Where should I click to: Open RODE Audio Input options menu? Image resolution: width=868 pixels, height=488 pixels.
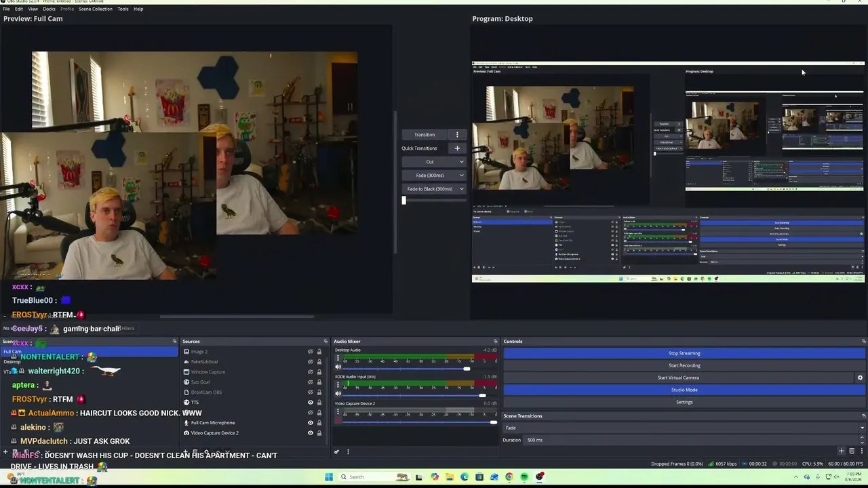[x=338, y=384]
